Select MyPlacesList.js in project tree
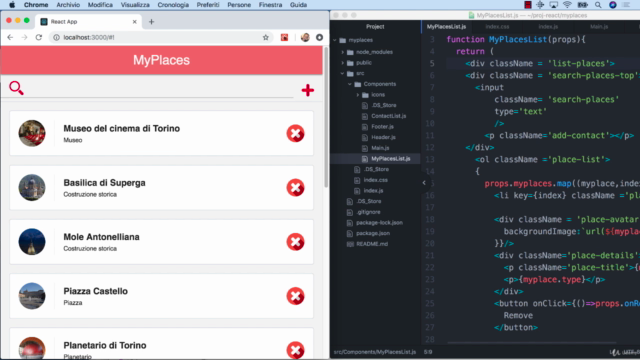Viewport: 640px width, 360px height. pos(390,158)
